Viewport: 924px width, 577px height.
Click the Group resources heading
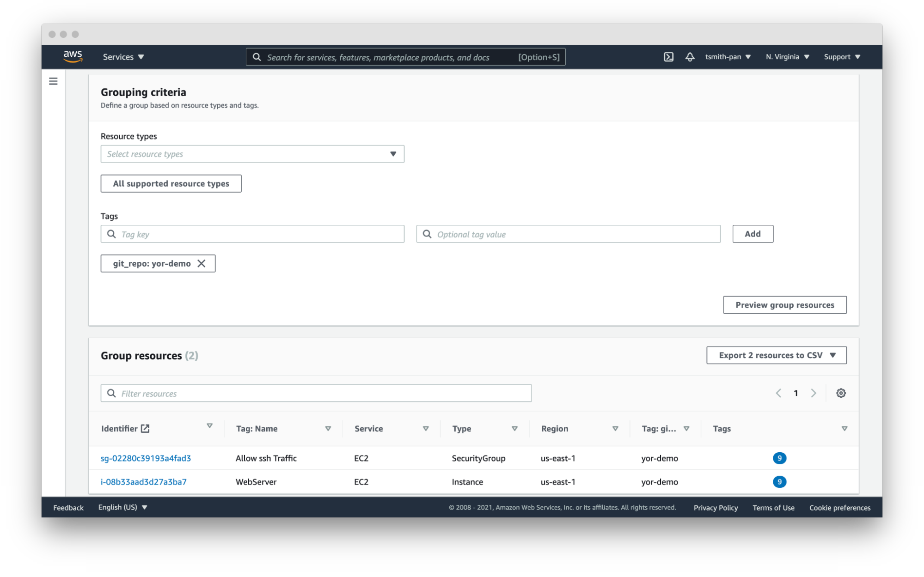point(149,356)
